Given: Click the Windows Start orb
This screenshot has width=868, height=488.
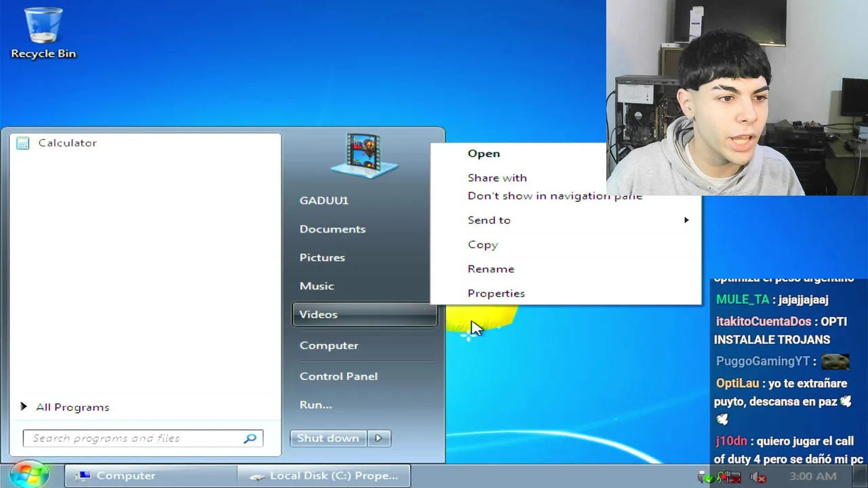Looking at the screenshot, I should click(x=28, y=474).
